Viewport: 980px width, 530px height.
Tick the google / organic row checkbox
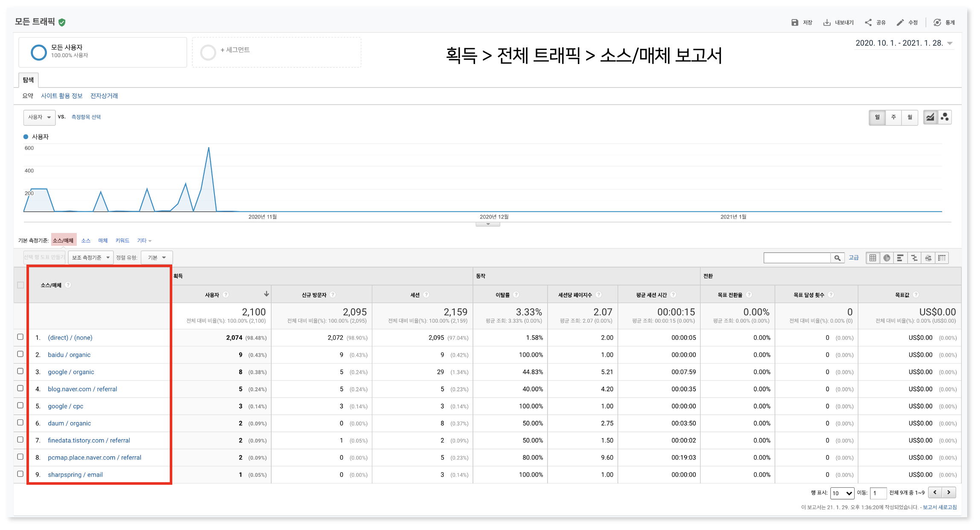[x=20, y=371]
